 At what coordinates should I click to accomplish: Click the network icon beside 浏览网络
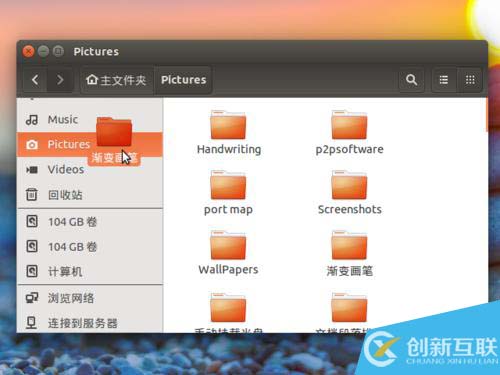tap(32, 298)
